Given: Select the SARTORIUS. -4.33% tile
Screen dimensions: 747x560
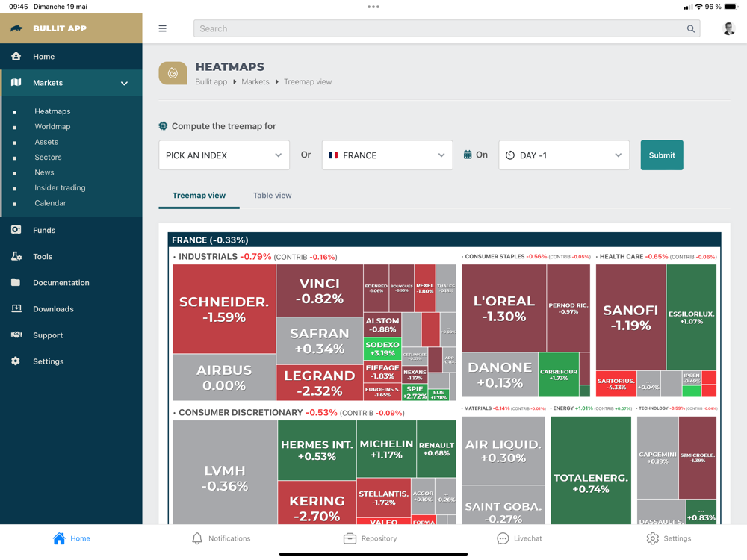Looking at the screenshot, I should point(616,384).
